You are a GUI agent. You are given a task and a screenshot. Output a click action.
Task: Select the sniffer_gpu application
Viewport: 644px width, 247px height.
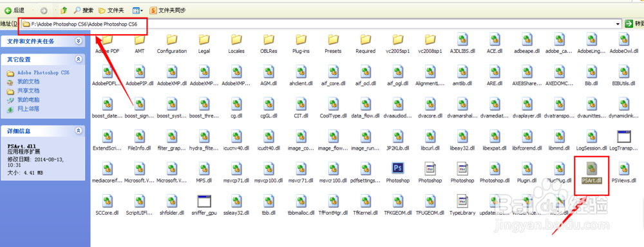tap(204, 205)
